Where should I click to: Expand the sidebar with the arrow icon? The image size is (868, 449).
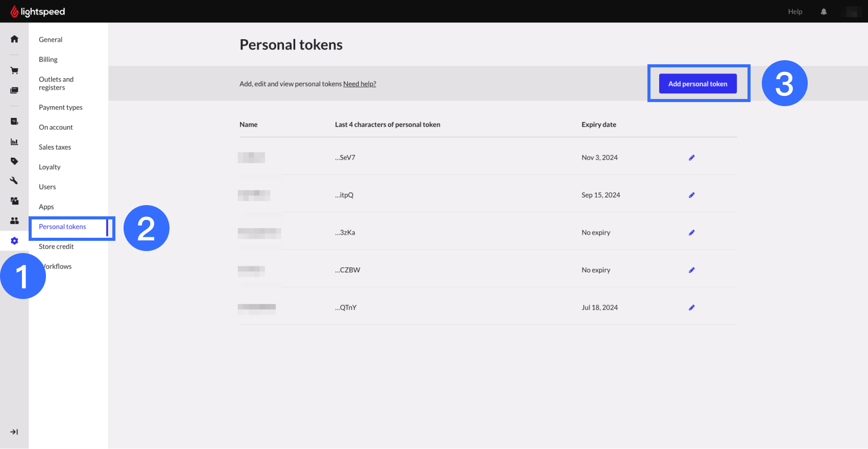pos(14,432)
